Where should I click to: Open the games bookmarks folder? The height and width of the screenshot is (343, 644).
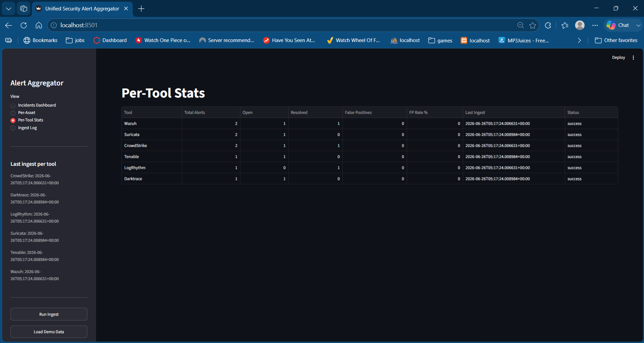pos(440,40)
